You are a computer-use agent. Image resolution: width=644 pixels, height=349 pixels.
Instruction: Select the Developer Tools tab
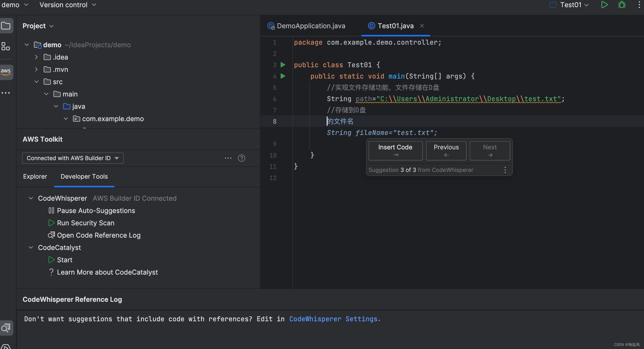coord(84,177)
